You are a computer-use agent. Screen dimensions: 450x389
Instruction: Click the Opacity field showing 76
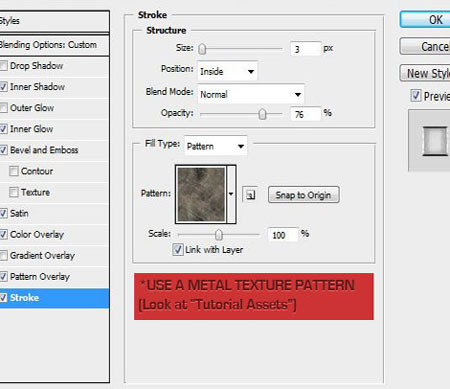pos(305,114)
